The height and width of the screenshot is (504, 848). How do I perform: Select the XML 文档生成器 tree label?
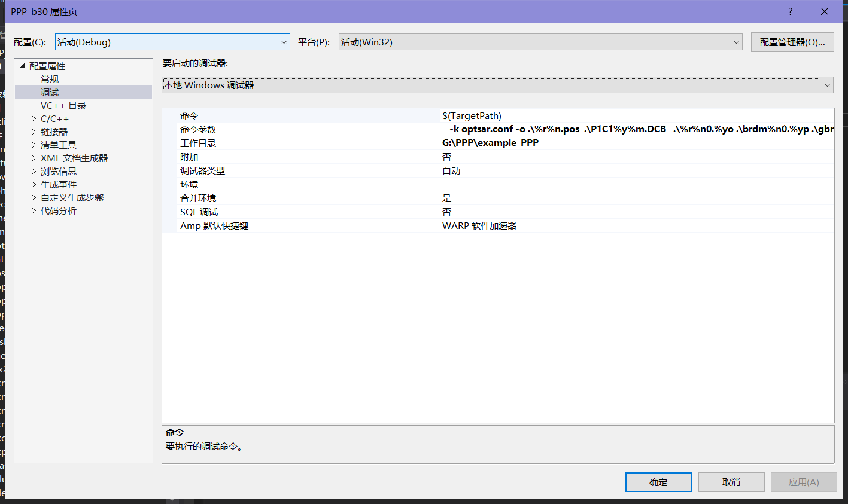[x=74, y=158]
